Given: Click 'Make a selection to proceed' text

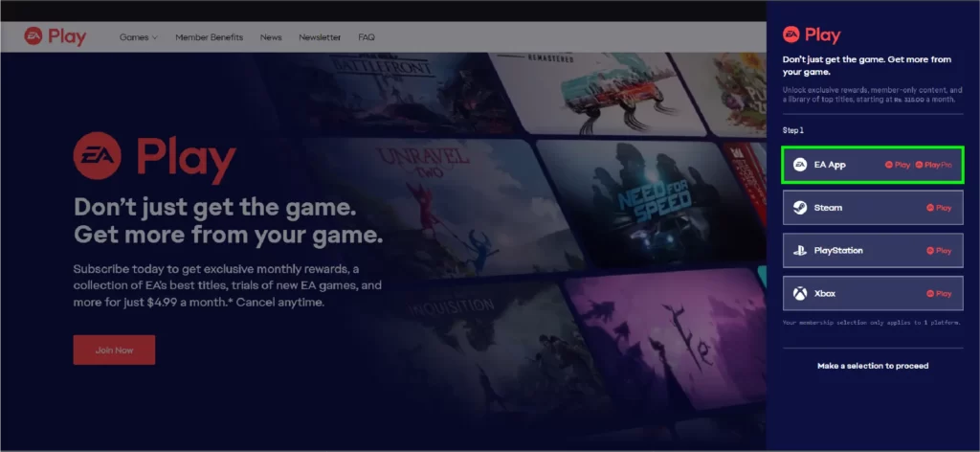Looking at the screenshot, I should pyautogui.click(x=873, y=366).
